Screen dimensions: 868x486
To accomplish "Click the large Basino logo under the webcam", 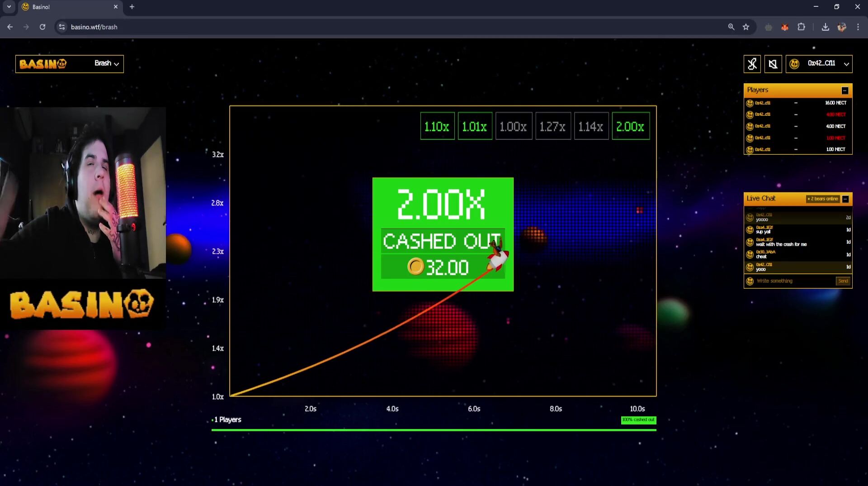I will coord(82,304).
